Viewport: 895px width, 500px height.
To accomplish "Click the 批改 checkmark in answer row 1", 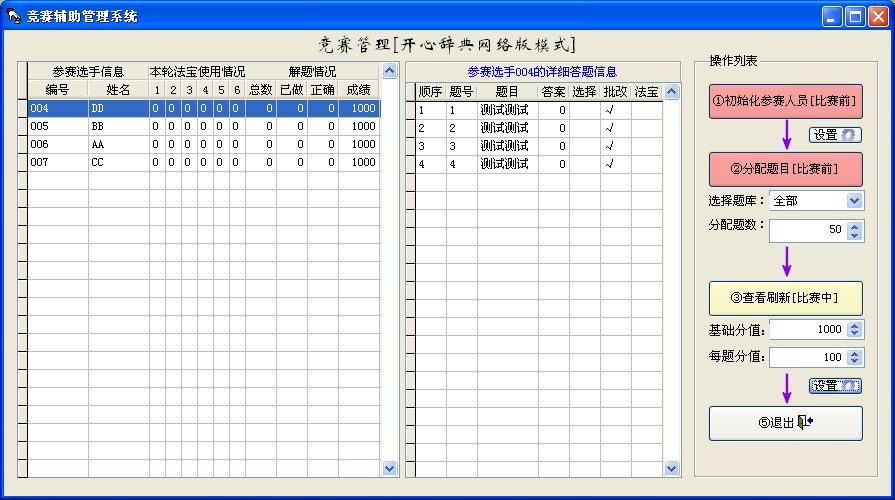I will [609, 110].
